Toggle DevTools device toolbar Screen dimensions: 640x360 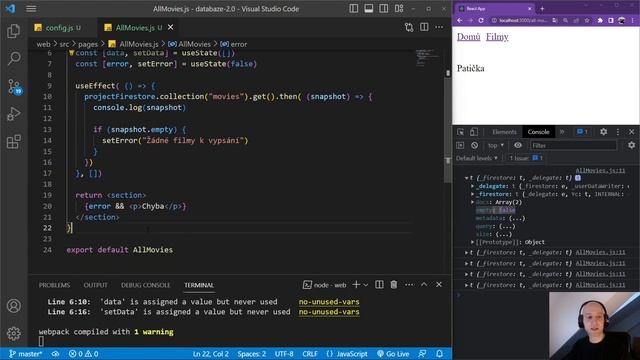tap(474, 132)
